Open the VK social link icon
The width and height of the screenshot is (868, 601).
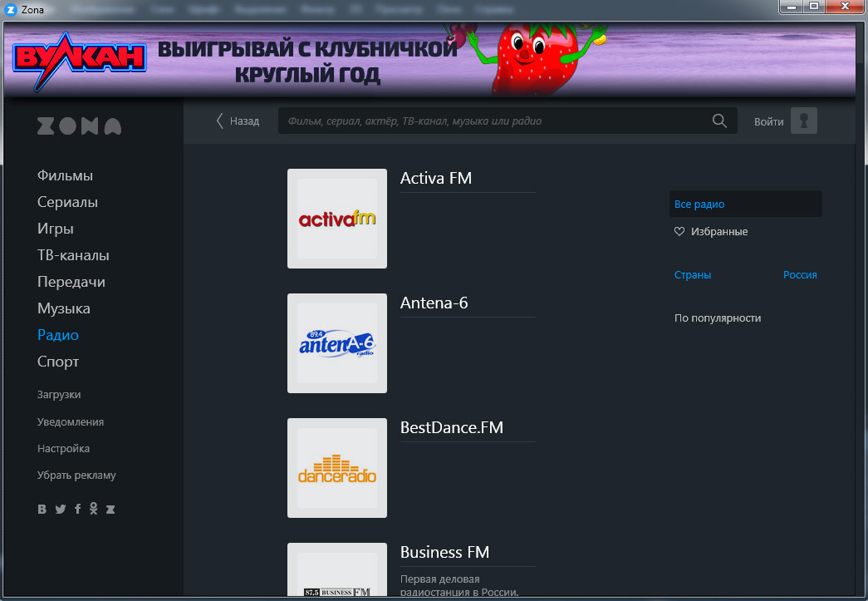42,509
